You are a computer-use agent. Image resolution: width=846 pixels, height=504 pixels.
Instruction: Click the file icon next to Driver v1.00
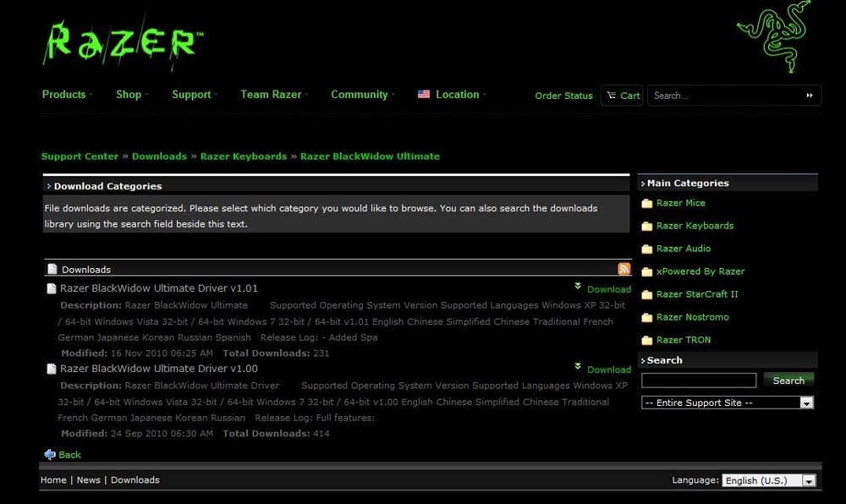click(x=52, y=369)
